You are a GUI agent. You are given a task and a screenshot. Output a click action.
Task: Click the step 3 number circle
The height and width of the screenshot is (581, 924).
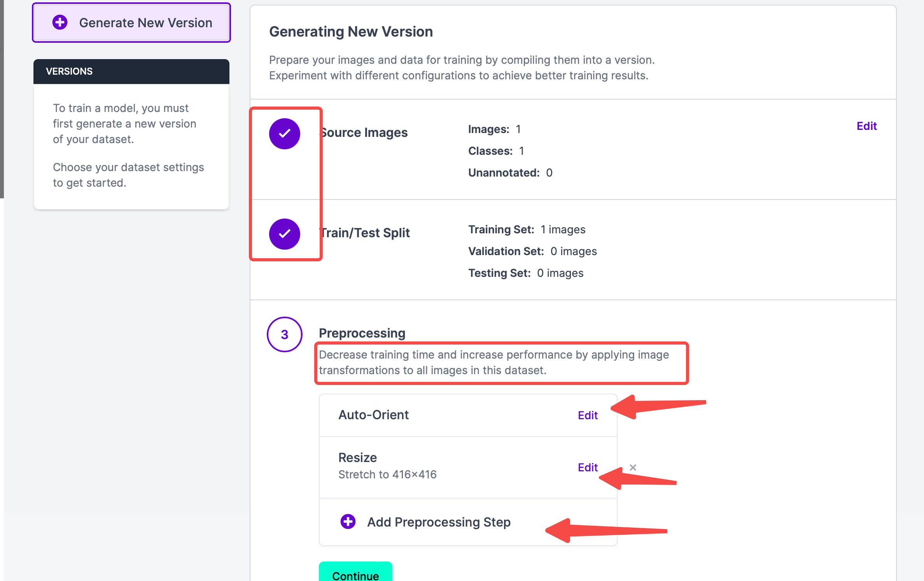click(284, 334)
